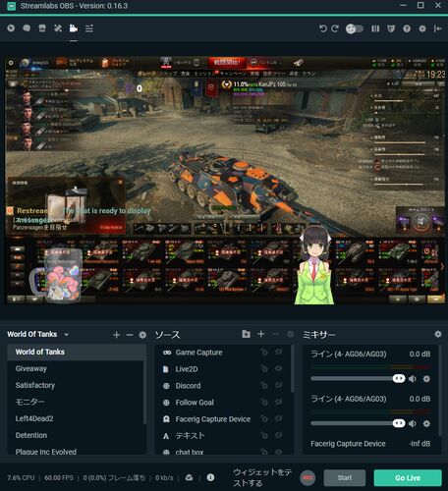Open the chat bubble community icon
The width and height of the screenshot is (448, 491).
point(27,28)
